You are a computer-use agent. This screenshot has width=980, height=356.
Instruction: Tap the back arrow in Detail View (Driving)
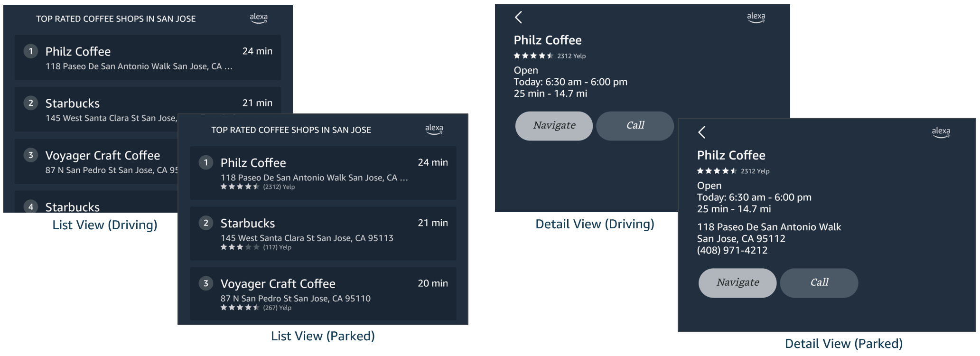(519, 17)
